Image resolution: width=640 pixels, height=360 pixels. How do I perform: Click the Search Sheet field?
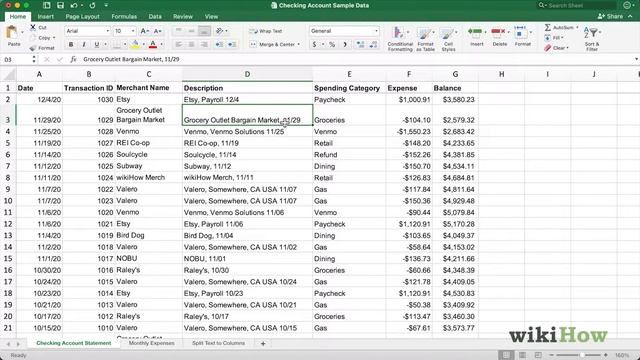tap(576, 5)
